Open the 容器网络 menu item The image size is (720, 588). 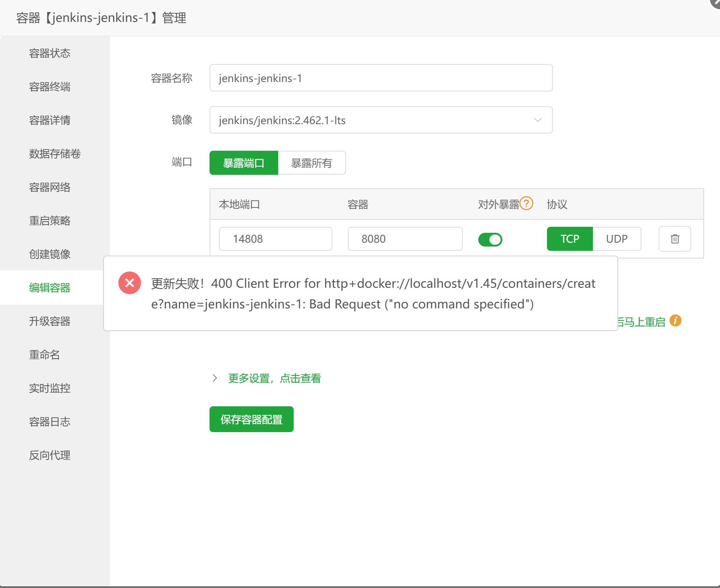coord(50,187)
